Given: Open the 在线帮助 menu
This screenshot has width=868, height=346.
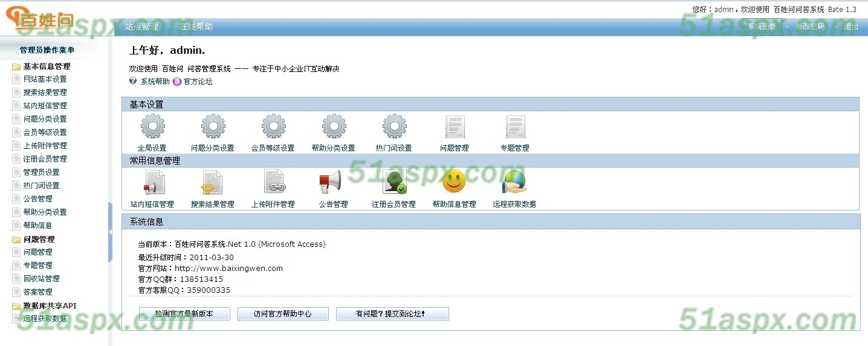Looking at the screenshot, I should coord(196,27).
